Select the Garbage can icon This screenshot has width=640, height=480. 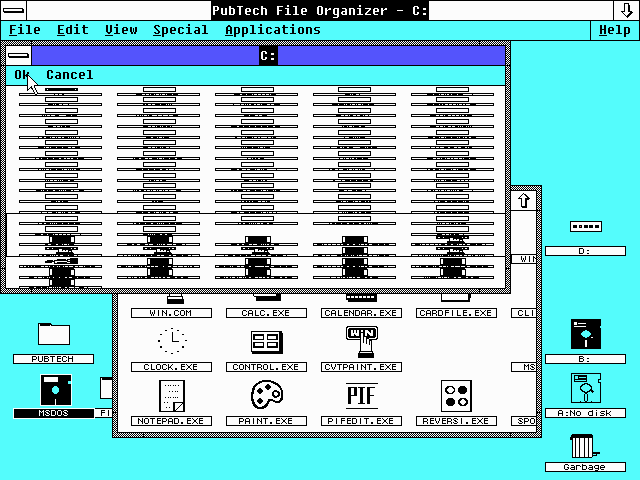coord(584,446)
